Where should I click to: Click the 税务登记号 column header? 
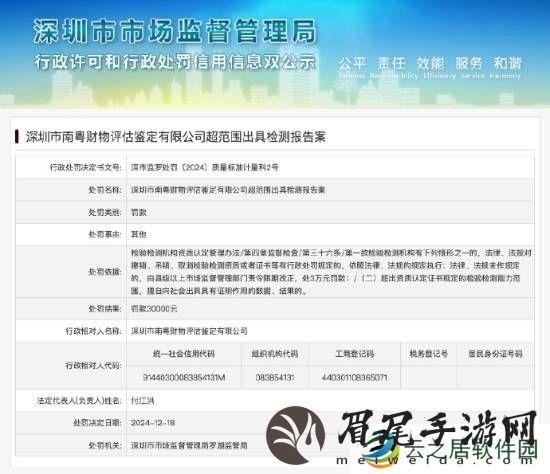[428, 354]
